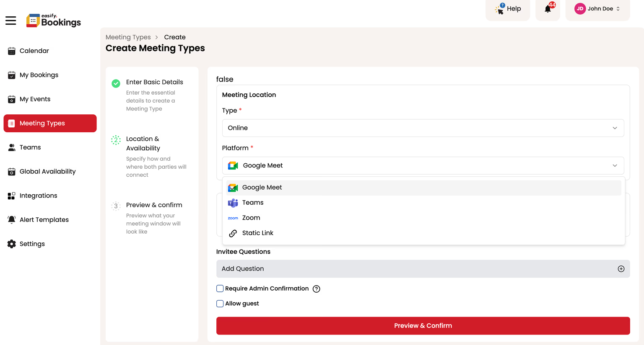The width and height of the screenshot is (644, 345).
Task: Click the Invitee Questions heading
Action: pos(243,252)
